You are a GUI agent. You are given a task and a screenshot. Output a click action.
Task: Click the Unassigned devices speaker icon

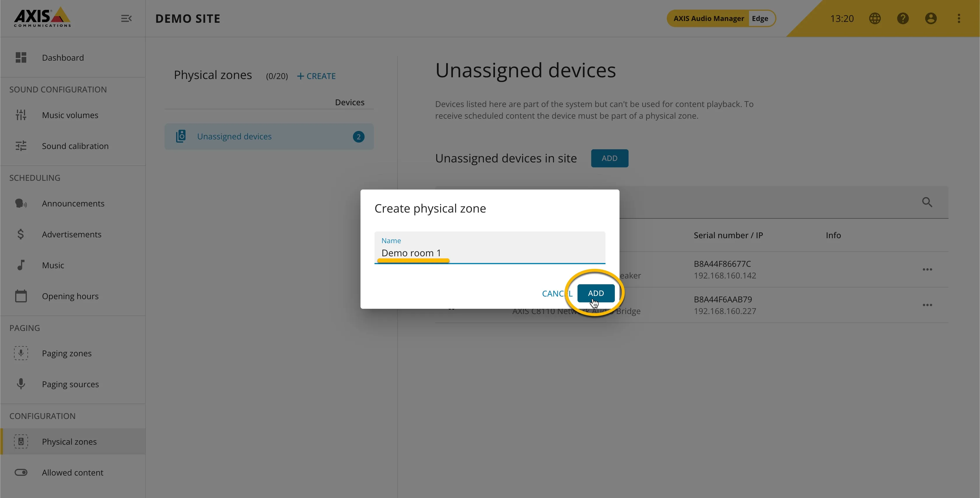coord(181,136)
